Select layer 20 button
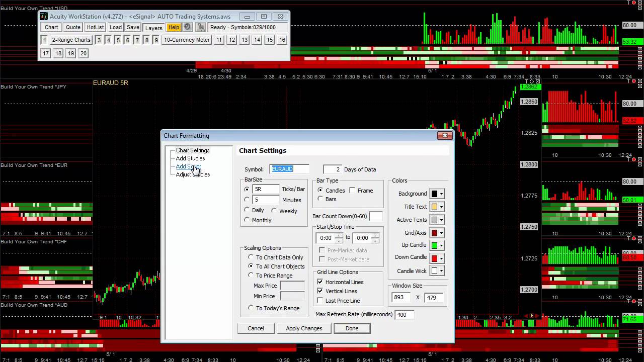644x362 pixels. pos(84,53)
